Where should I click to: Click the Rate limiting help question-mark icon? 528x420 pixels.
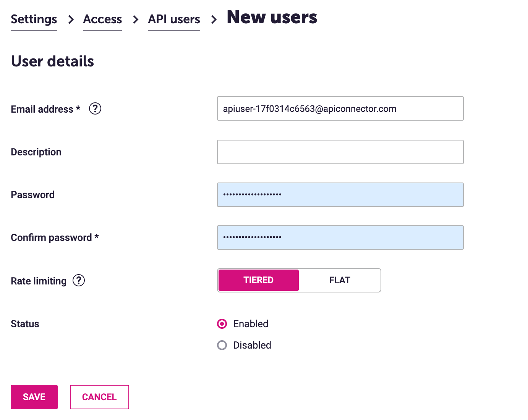(79, 281)
